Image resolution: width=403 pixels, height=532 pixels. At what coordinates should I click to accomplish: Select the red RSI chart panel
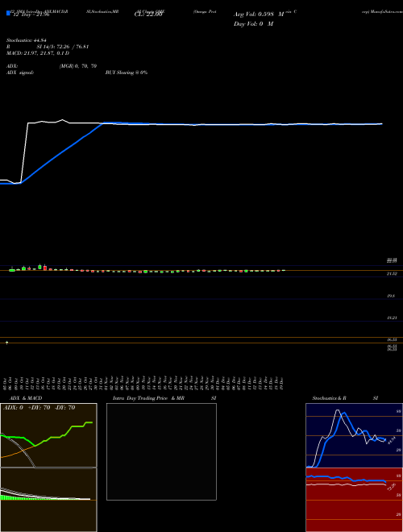click(x=354, y=500)
